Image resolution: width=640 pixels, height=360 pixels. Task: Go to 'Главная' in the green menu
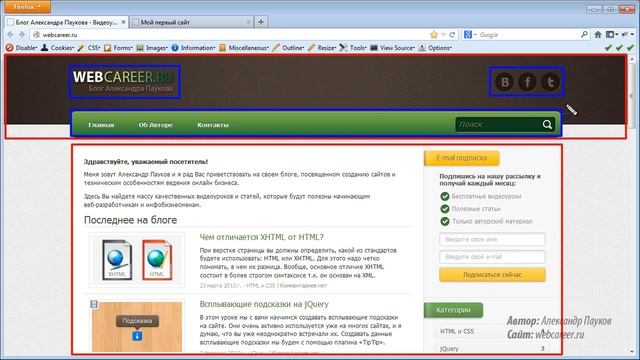click(x=101, y=125)
